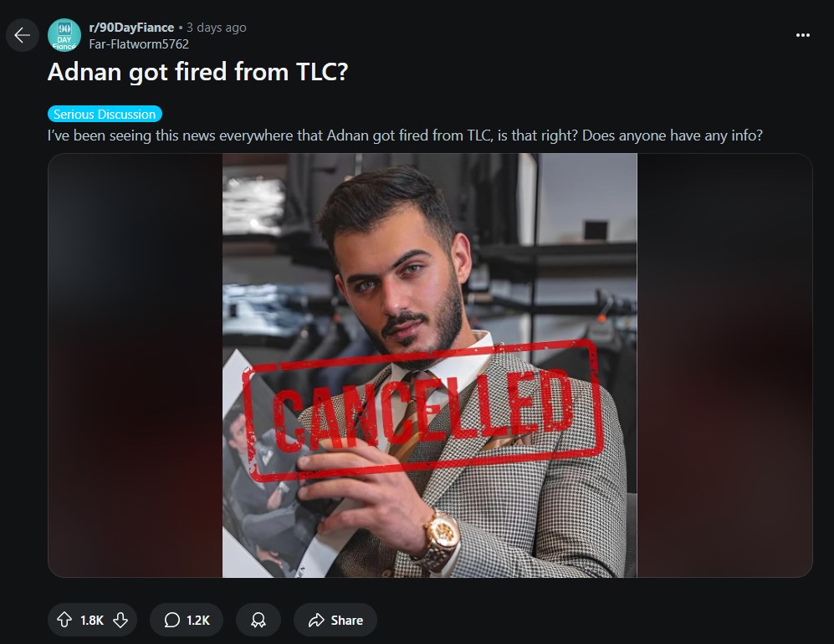
Task: Click the blurred dark area left of the photo
Action: click(136, 365)
